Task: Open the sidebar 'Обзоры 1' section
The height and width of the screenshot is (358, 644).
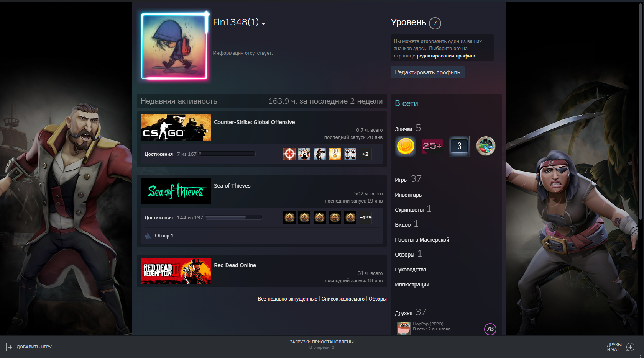Action: point(408,254)
